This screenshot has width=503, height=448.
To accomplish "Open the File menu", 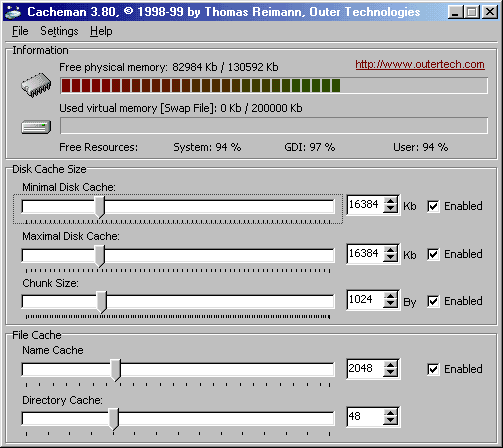I will tap(20, 31).
